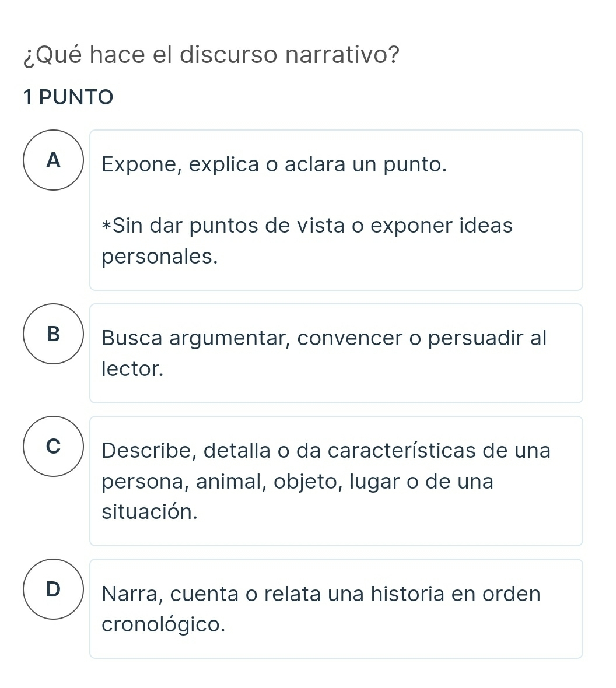Viewport: 616px width, 688px height.
Task: Click the word 'lector.' in option B
Action: click(132, 368)
